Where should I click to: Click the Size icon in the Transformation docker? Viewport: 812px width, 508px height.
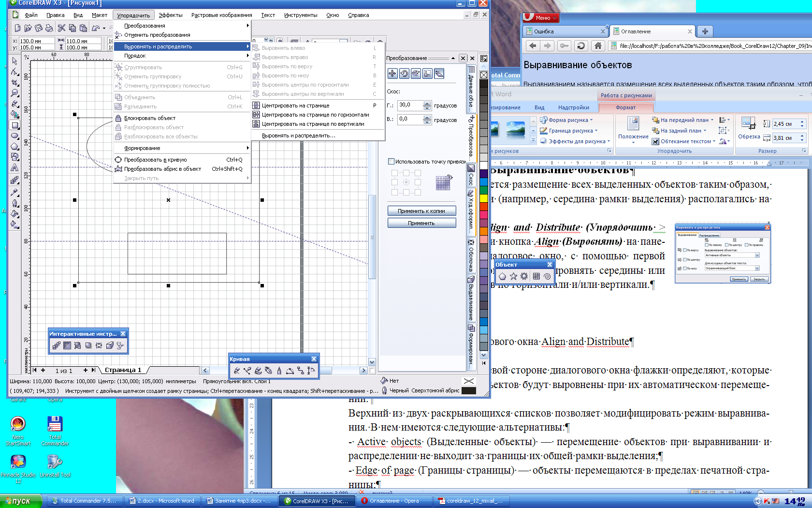point(427,74)
